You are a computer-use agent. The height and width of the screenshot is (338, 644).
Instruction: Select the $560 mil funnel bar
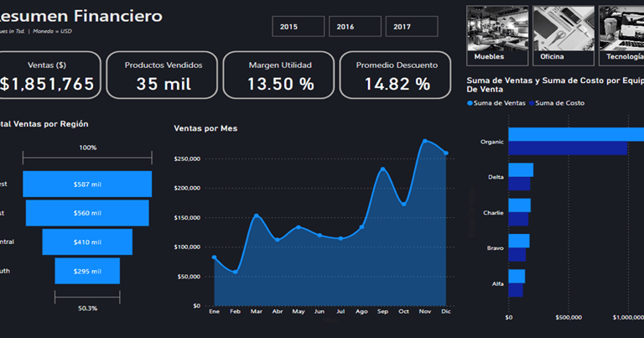click(x=87, y=213)
